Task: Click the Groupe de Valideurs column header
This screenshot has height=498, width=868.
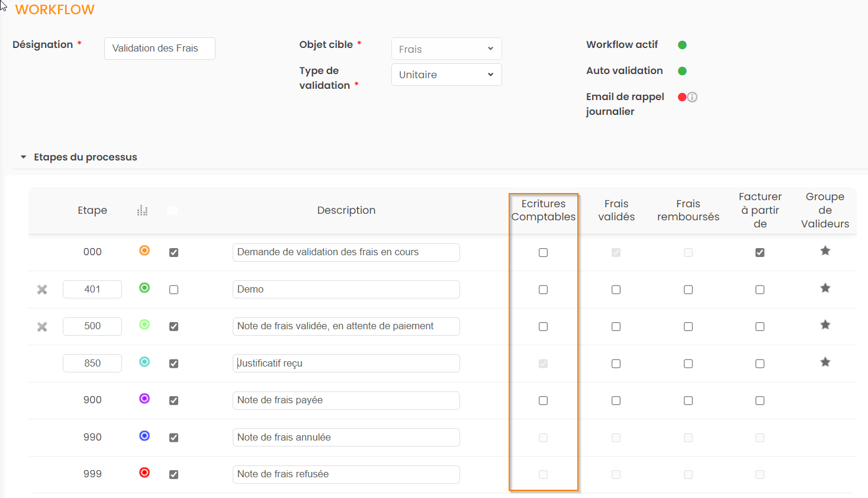Action: coord(825,210)
